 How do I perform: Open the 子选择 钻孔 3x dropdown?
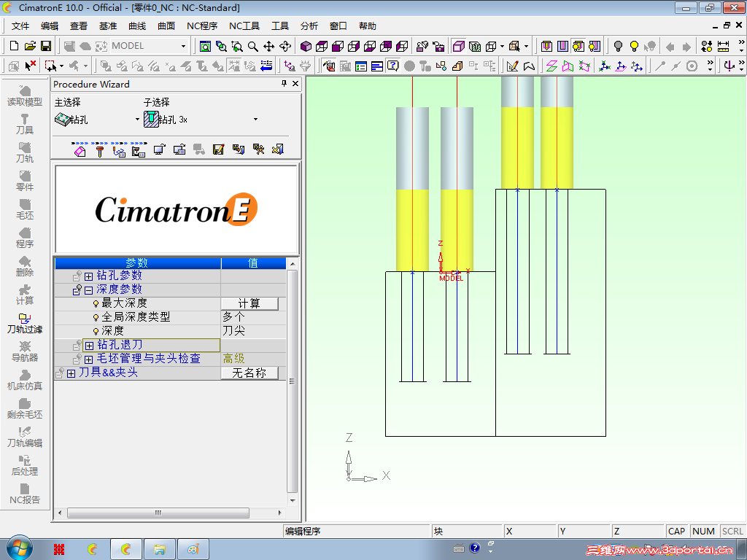coord(256,119)
